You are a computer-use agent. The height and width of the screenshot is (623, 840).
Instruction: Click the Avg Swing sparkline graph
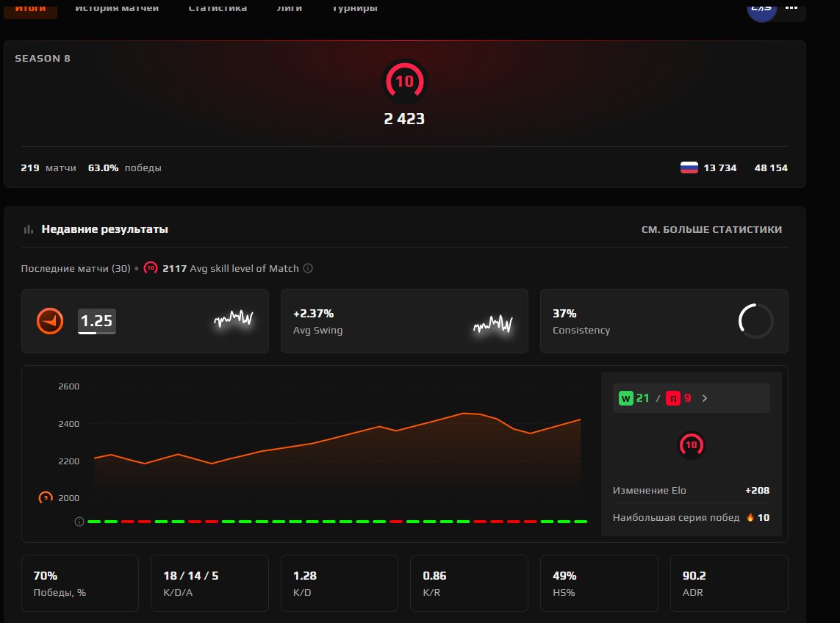493,323
